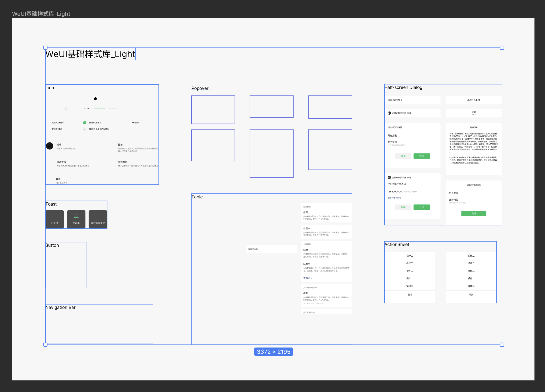The image size is (545, 392).
Task: Select the Navigation Bar frame label
Action: (60, 307)
